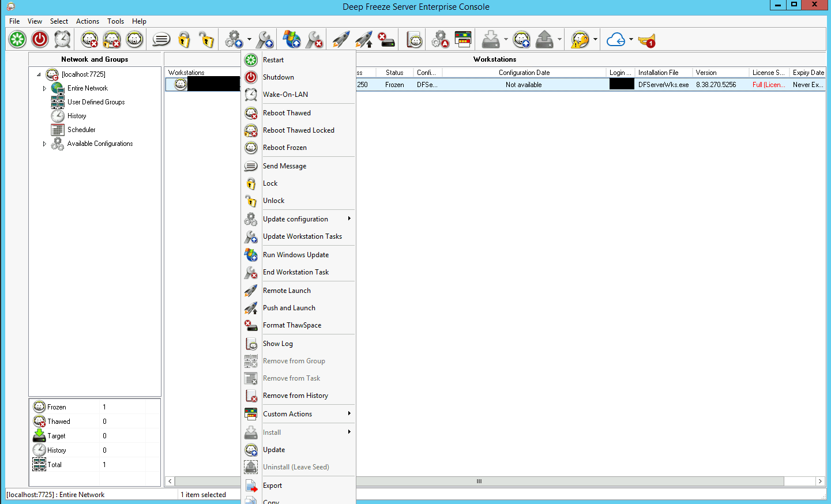
Task: Choose Reboot Thawed Locked from context menu
Action: point(298,130)
